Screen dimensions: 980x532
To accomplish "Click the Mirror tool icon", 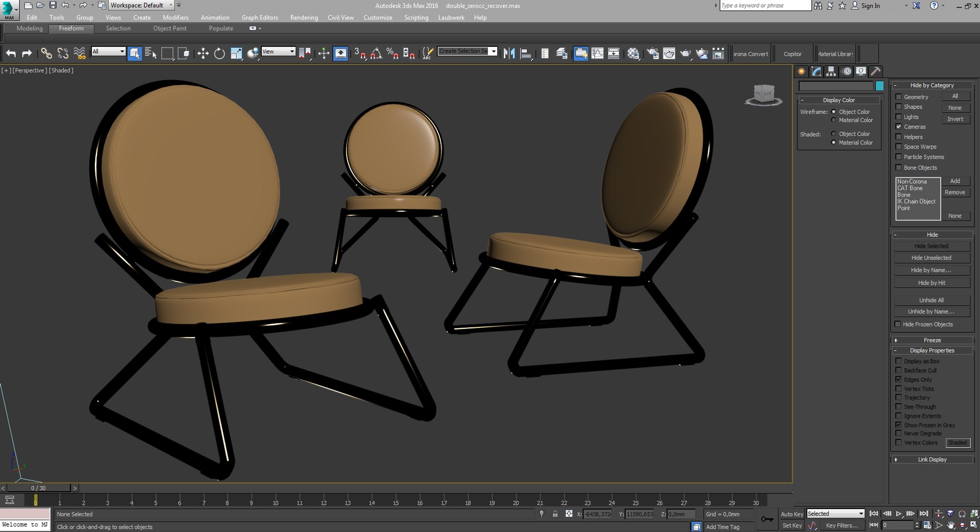I will point(509,53).
